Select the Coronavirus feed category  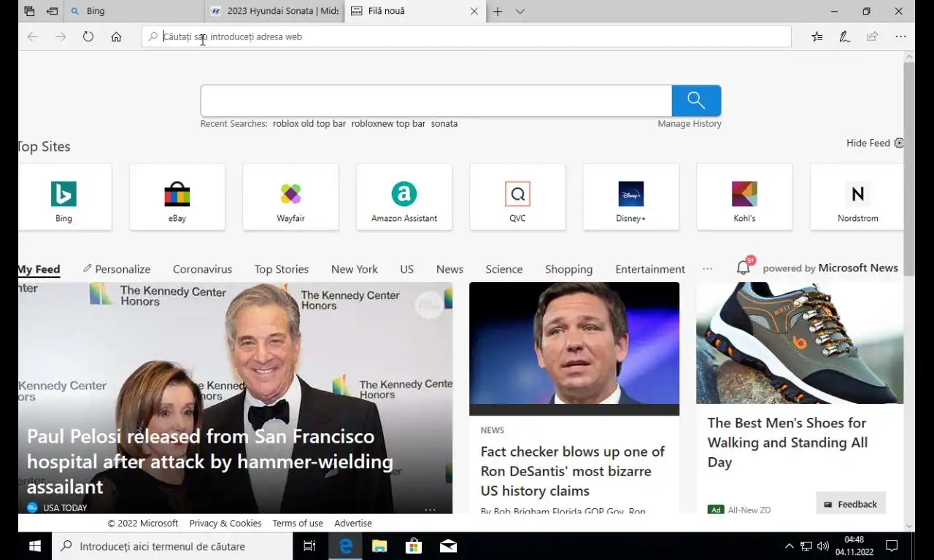202,269
